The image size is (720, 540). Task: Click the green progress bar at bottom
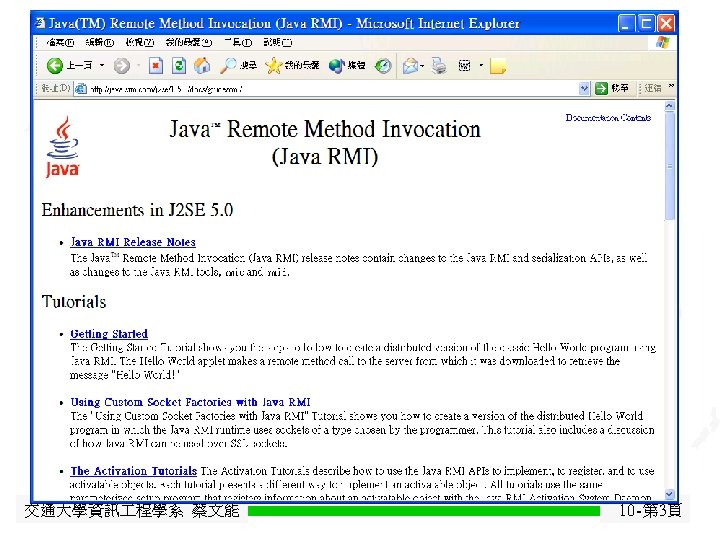424,511
